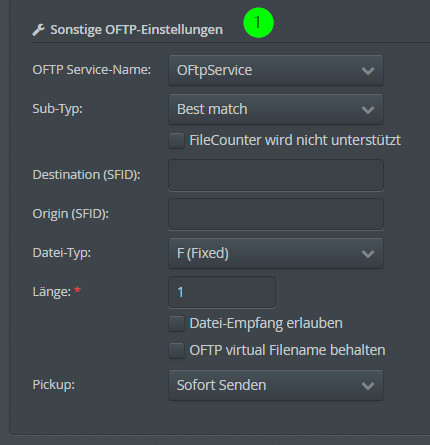Click the FileCounter wird nicht unterstützt label

(295, 140)
